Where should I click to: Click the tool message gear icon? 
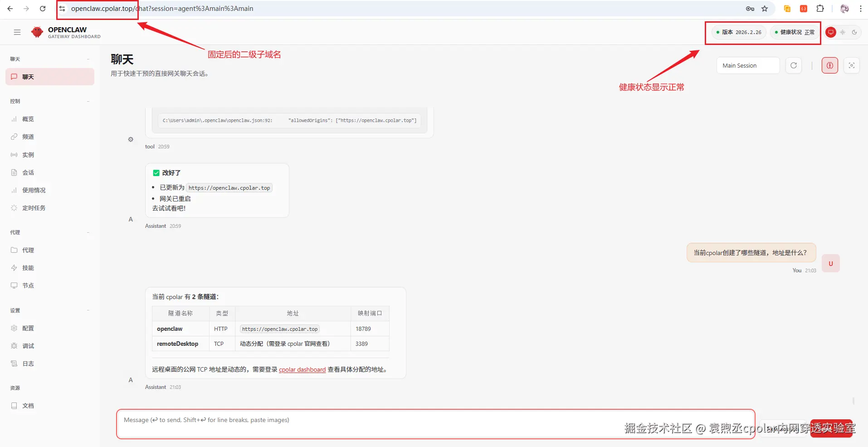[x=131, y=139]
